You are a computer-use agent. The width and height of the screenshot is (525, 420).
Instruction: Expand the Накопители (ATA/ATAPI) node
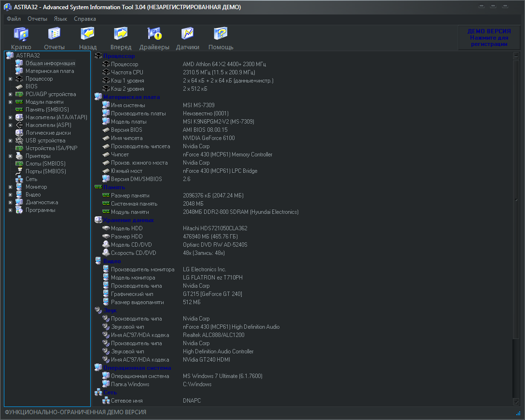pos(11,118)
